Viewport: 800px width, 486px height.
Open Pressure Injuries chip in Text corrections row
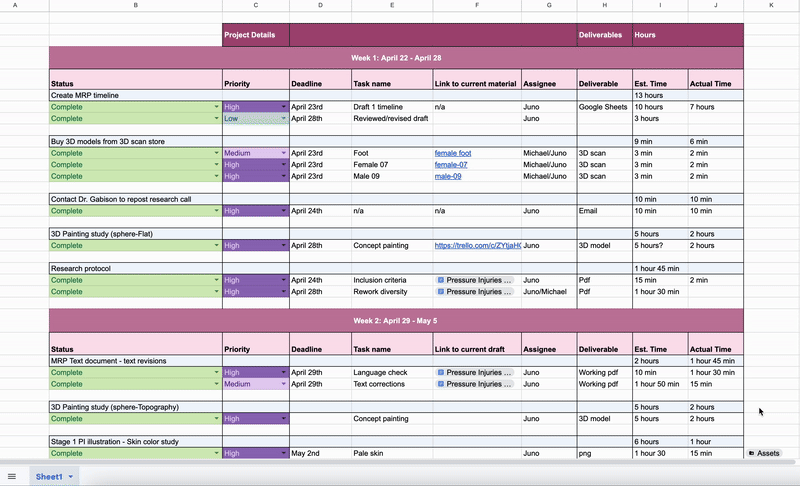[x=474, y=384]
